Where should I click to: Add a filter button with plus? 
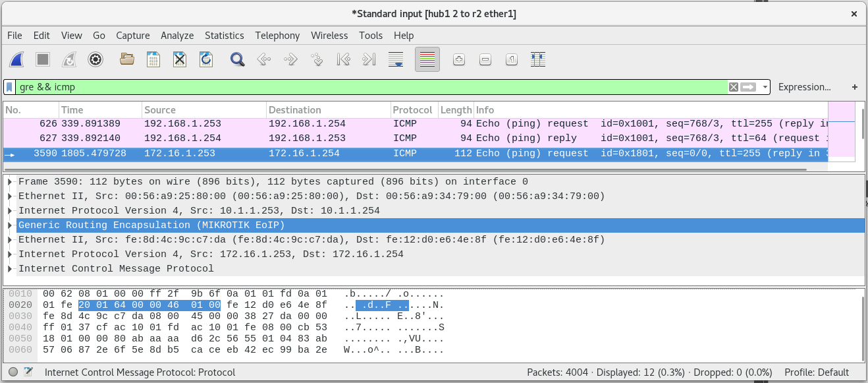(x=855, y=87)
